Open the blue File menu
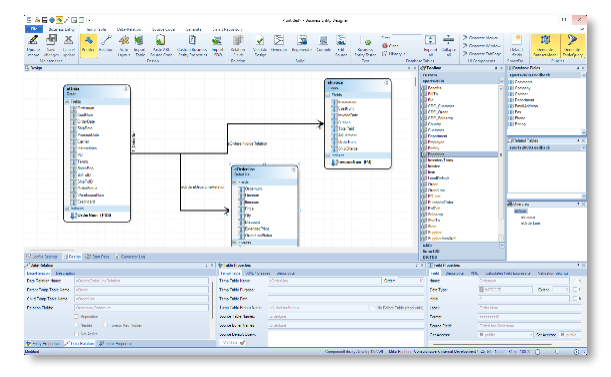The image size is (611, 377). [34, 29]
